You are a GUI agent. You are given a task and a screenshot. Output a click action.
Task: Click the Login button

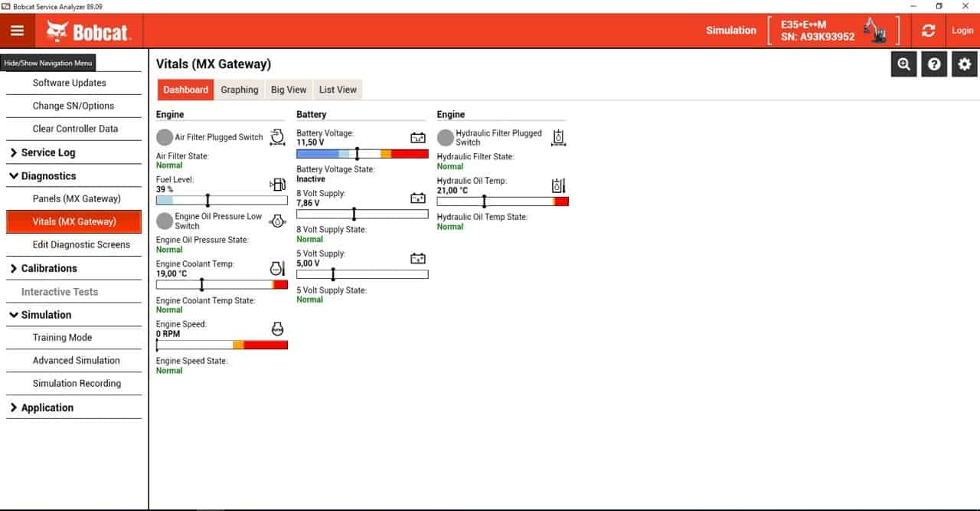tap(962, 31)
